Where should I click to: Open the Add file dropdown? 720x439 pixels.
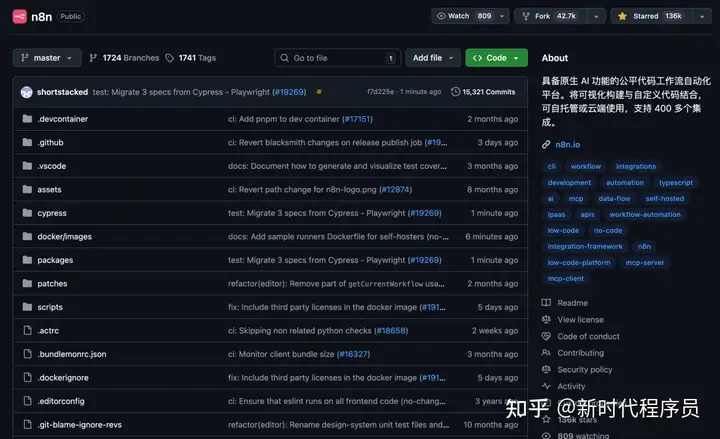[433, 58]
